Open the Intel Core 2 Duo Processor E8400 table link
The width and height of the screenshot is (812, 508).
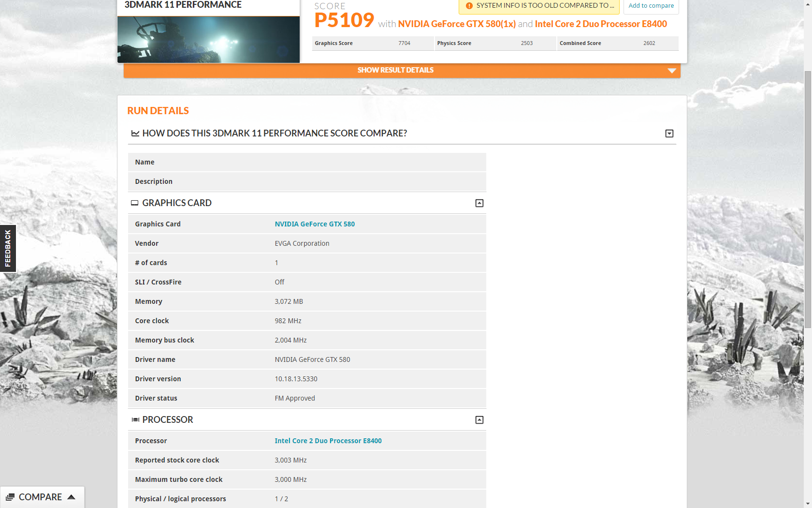pyautogui.click(x=328, y=441)
